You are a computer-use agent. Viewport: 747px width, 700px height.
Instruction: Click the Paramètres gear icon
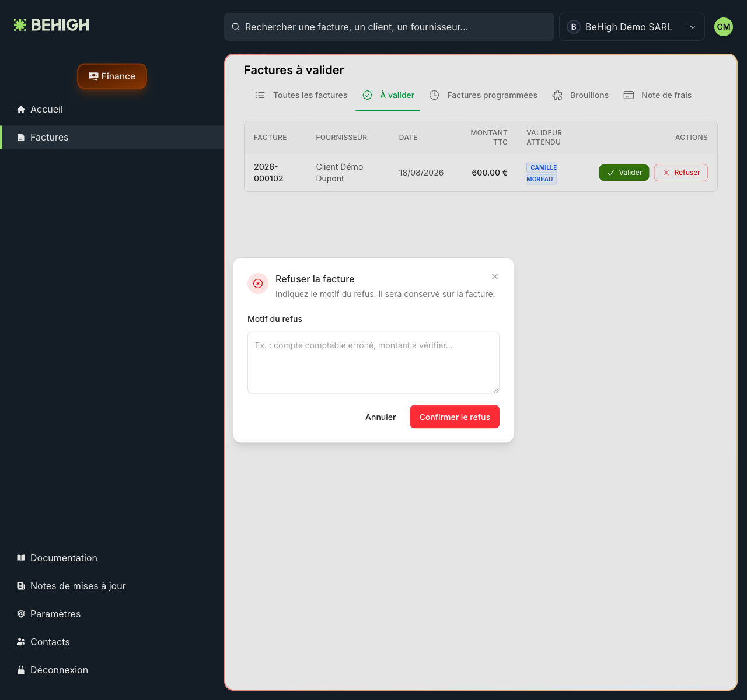point(21,614)
